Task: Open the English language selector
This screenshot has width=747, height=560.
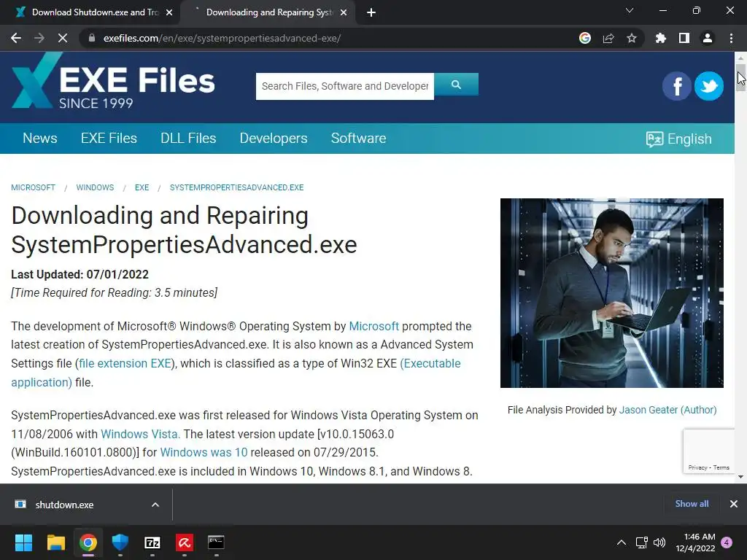Action: tap(679, 139)
